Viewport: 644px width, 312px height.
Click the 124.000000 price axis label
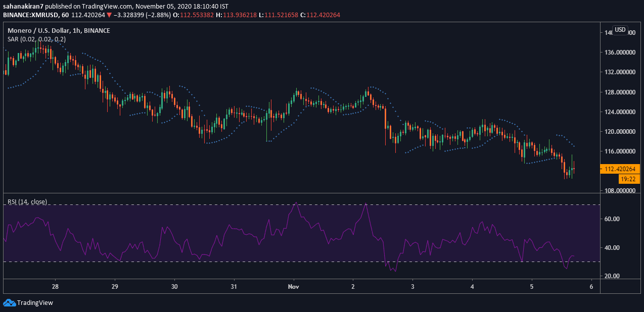point(620,112)
